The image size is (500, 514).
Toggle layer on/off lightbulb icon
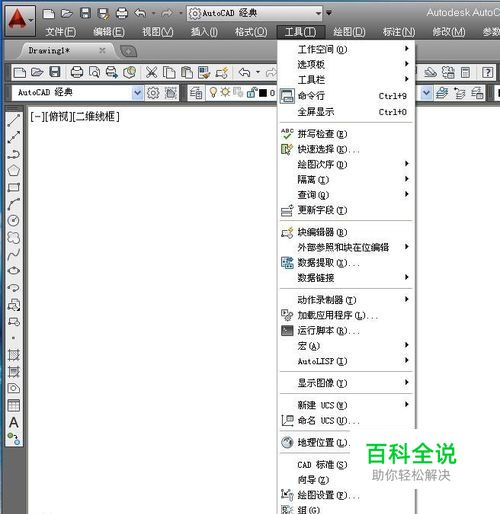[213, 92]
